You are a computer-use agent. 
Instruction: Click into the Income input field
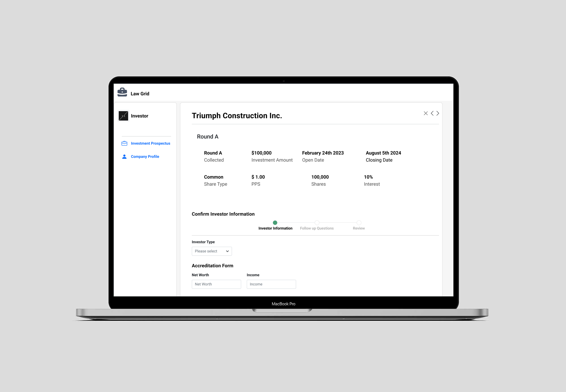271,284
